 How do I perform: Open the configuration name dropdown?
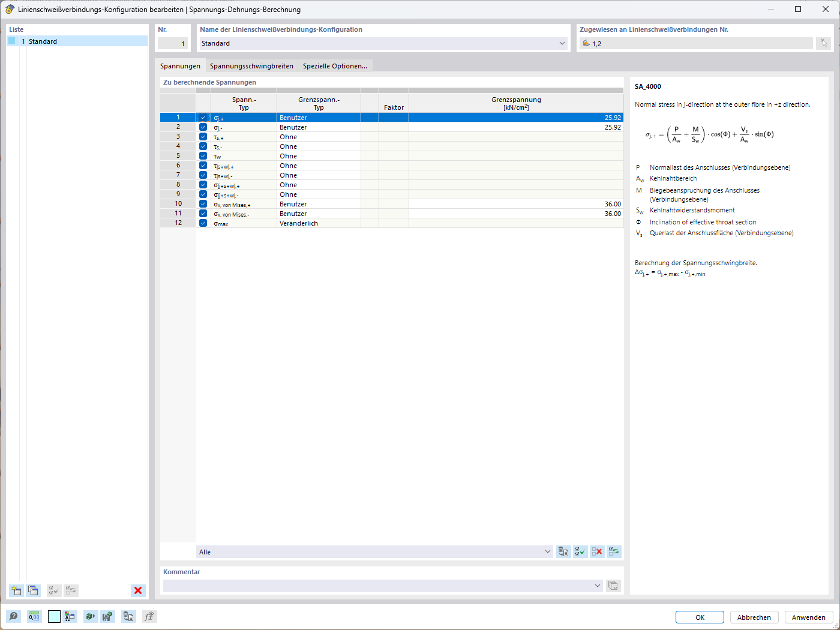(562, 43)
